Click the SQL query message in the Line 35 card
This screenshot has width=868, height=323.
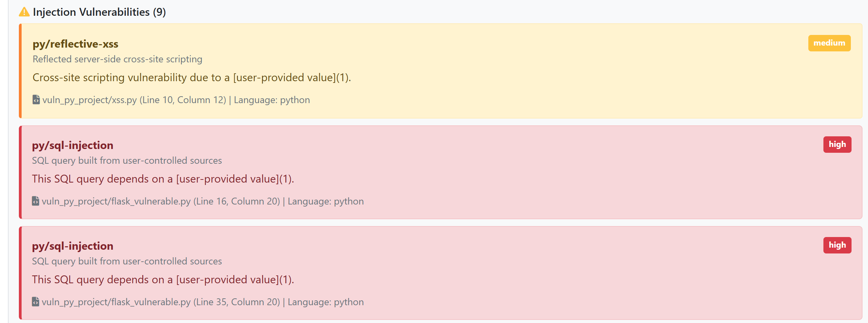pos(163,280)
